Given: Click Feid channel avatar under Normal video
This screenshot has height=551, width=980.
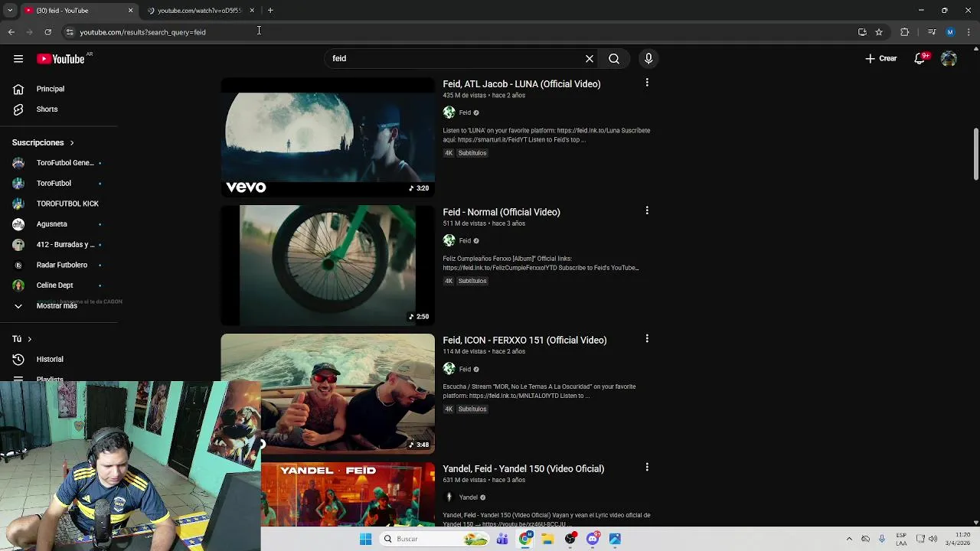Looking at the screenshot, I should pos(449,240).
